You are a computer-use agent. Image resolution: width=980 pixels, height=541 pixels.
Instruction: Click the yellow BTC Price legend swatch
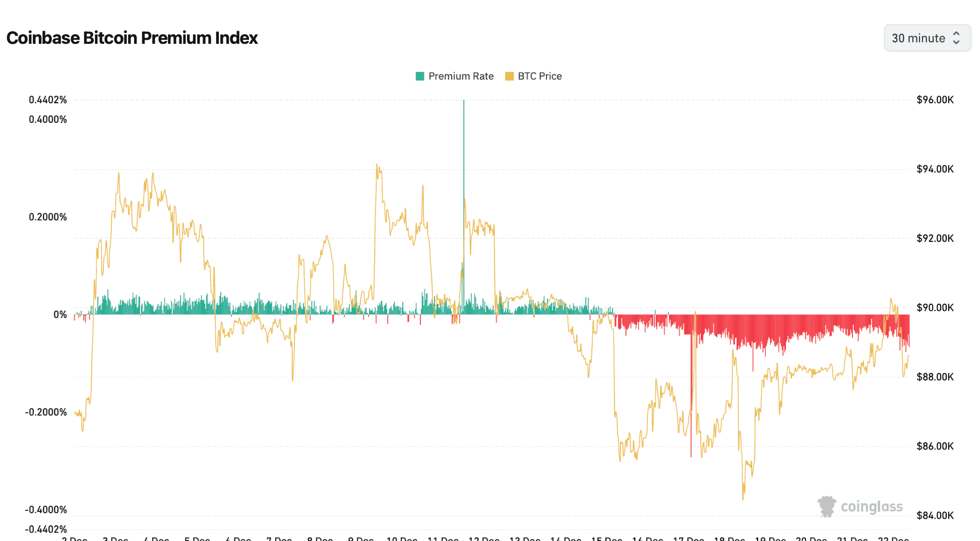pos(509,76)
